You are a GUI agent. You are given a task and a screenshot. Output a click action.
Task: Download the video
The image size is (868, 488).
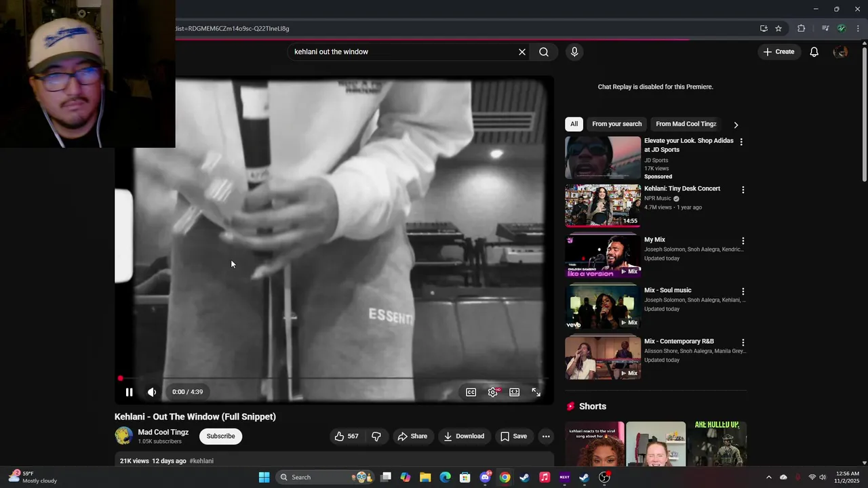(464, 436)
